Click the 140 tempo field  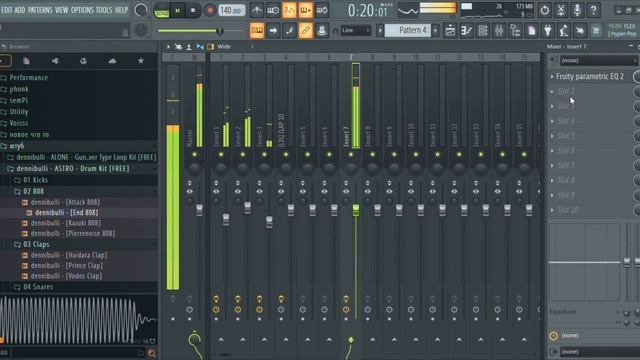click(232, 10)
